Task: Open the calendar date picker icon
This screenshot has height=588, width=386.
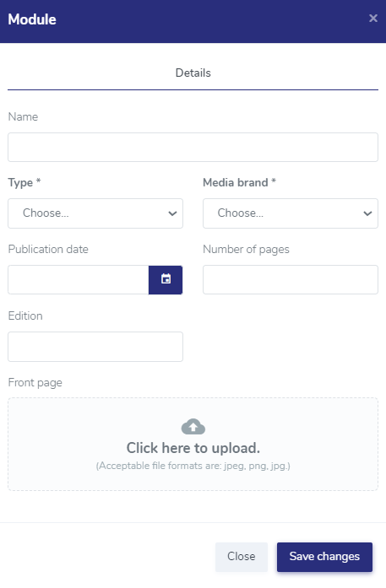Action: pyautogui.click(x=166, y=280)
